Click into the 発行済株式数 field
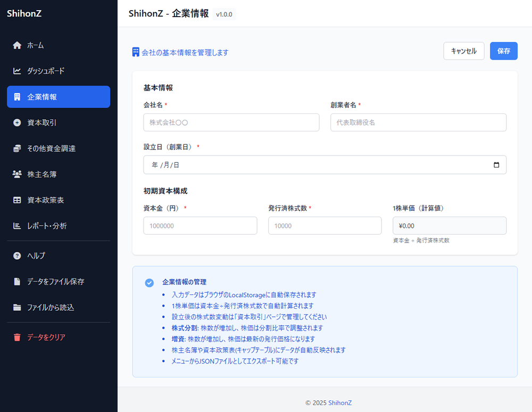This screenshot has width=532, height=412. [x=325, y=226]
